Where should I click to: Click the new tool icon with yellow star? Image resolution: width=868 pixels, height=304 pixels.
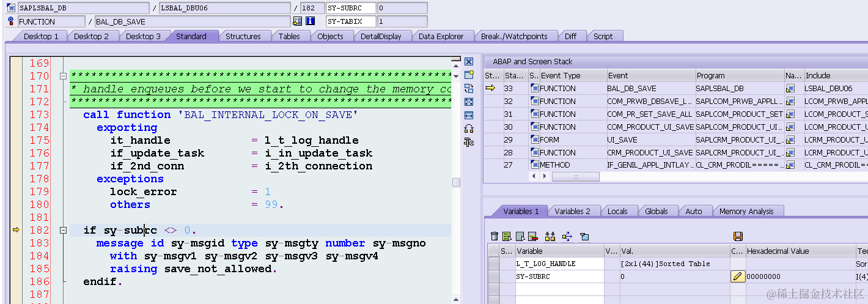(x=469, y=75)
